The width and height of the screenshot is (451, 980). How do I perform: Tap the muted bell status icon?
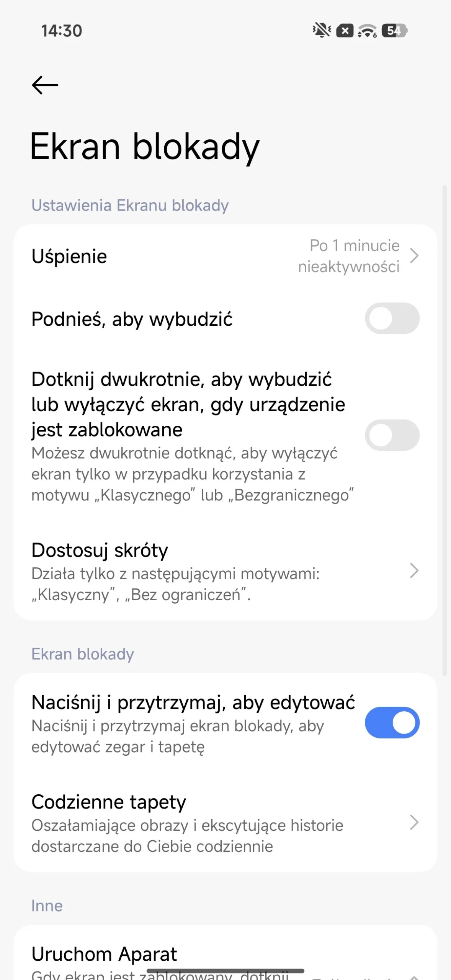coord(322,30)
